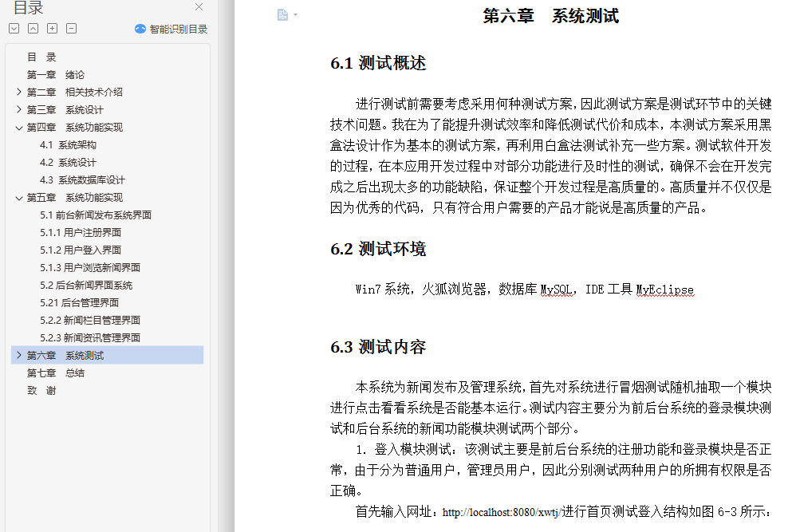Click the minus icon in 目录 toolbar
This screenshot has height=532, width=796.
(72, 29)
